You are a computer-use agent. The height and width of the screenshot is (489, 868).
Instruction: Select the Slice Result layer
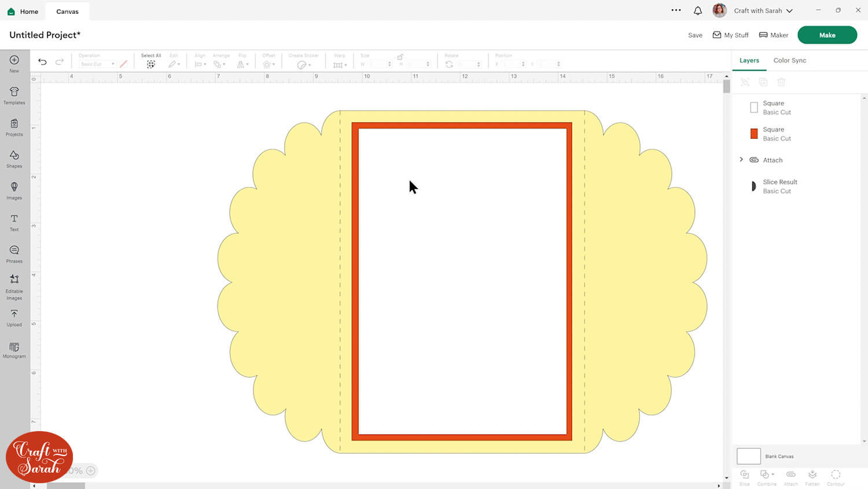pyautogui.click(x=797, y=186)
